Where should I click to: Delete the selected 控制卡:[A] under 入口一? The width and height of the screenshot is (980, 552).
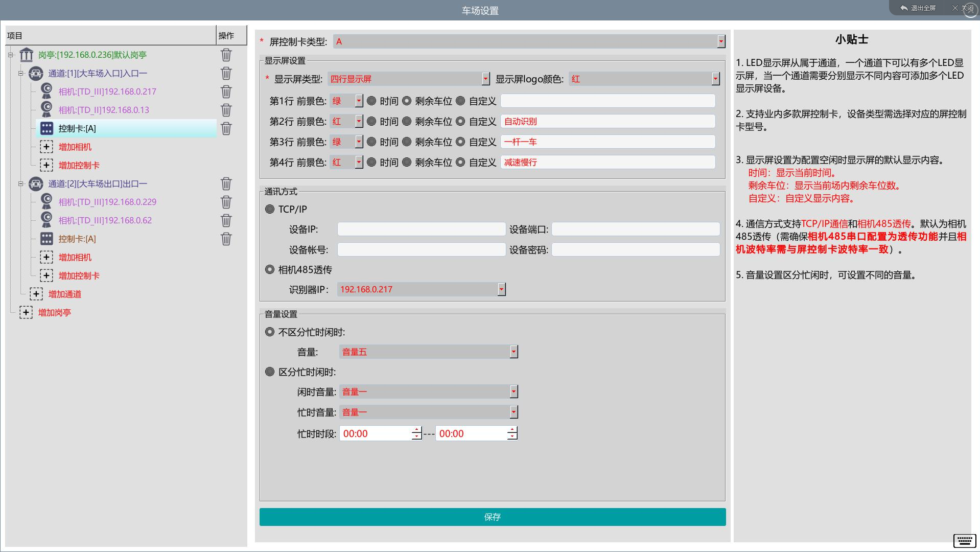tap(226, 128)
